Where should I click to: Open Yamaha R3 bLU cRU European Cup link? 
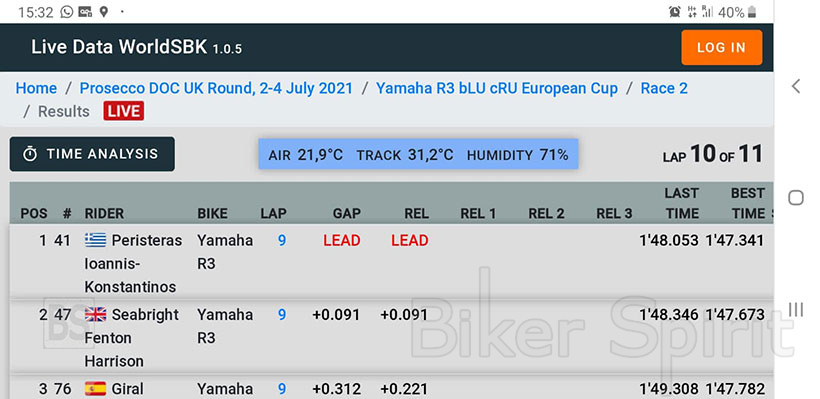(497, 88)
